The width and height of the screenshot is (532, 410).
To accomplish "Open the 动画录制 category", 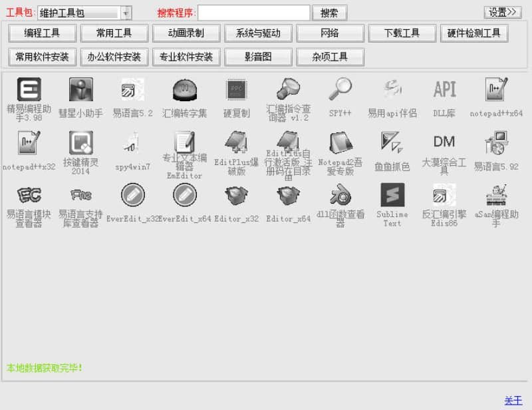I will pos(186,33).
